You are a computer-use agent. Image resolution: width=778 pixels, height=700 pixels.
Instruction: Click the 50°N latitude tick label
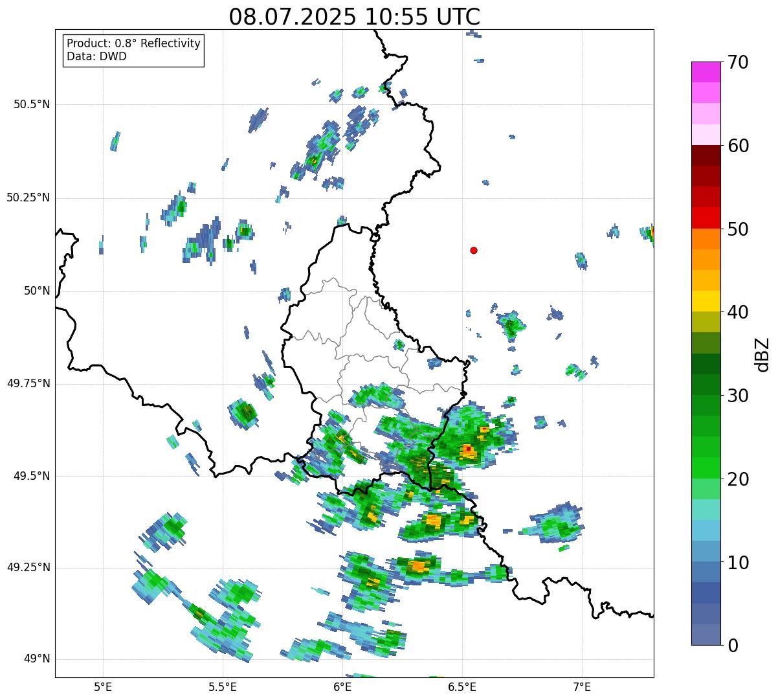point(37,291)
